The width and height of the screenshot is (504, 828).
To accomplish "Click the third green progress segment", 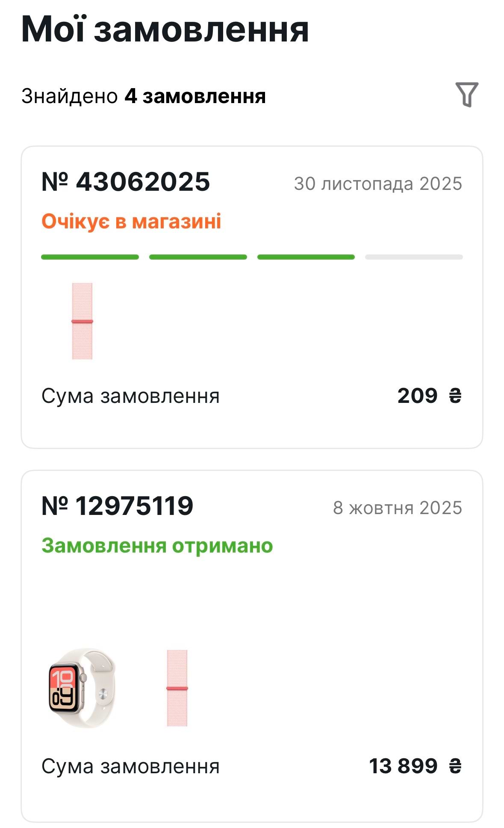I will tap(306, 257).
